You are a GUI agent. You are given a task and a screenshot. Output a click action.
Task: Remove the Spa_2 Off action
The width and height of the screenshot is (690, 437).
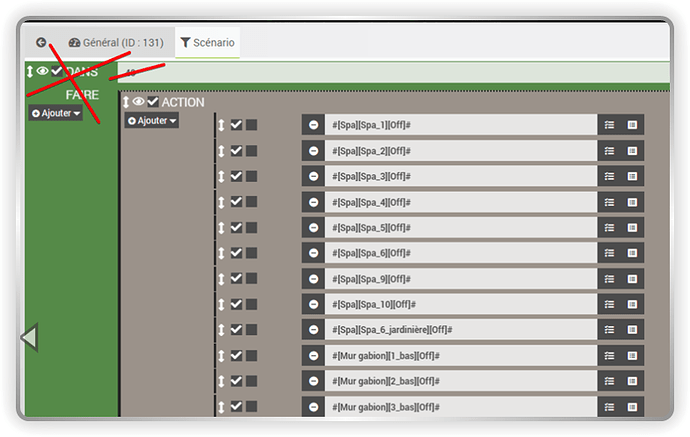pyautogui.click(x=313, y=151)
